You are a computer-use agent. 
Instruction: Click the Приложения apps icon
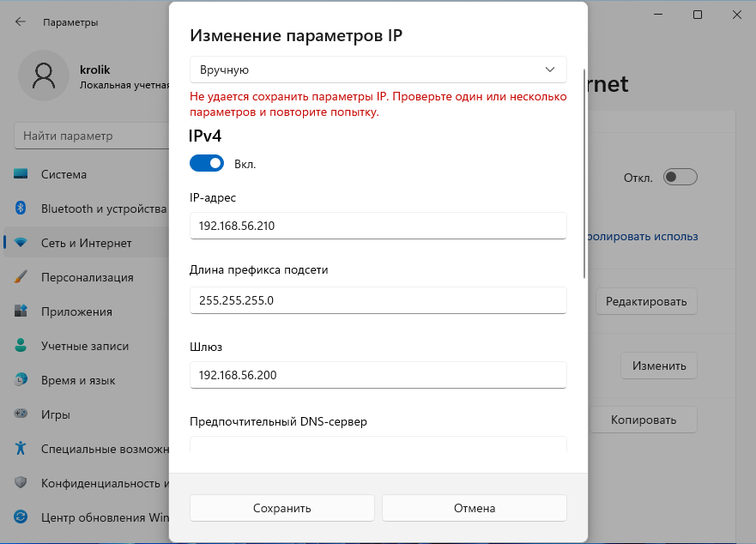pos(21,311)
